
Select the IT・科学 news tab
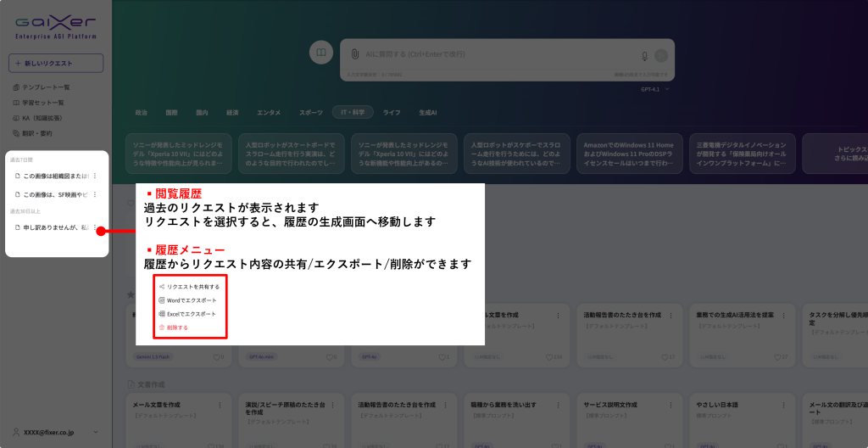pyautogui.click(x=353, y=112)
